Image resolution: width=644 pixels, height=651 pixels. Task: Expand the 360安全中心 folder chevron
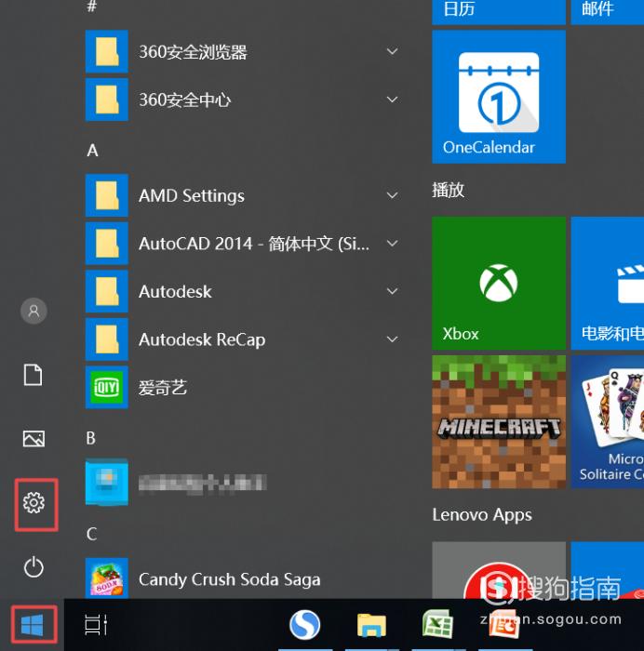click(392, 100)
